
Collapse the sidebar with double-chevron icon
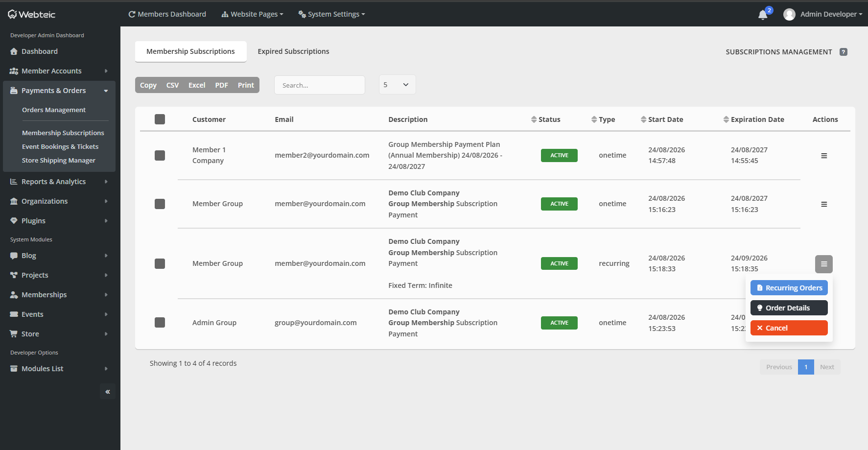point(108,391)
